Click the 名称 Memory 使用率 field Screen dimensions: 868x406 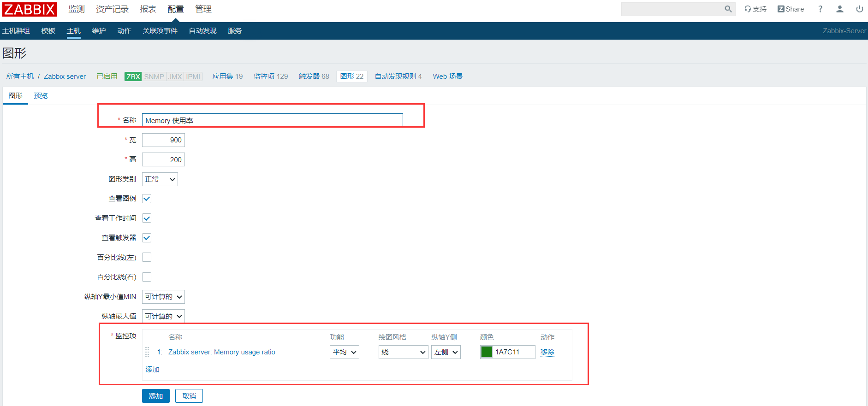273,120
